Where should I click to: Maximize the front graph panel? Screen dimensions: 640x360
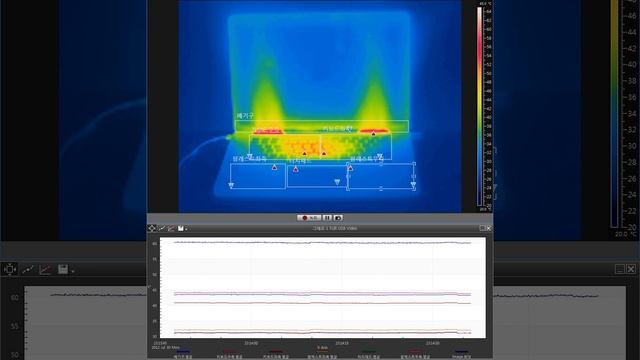click(482, 228)
